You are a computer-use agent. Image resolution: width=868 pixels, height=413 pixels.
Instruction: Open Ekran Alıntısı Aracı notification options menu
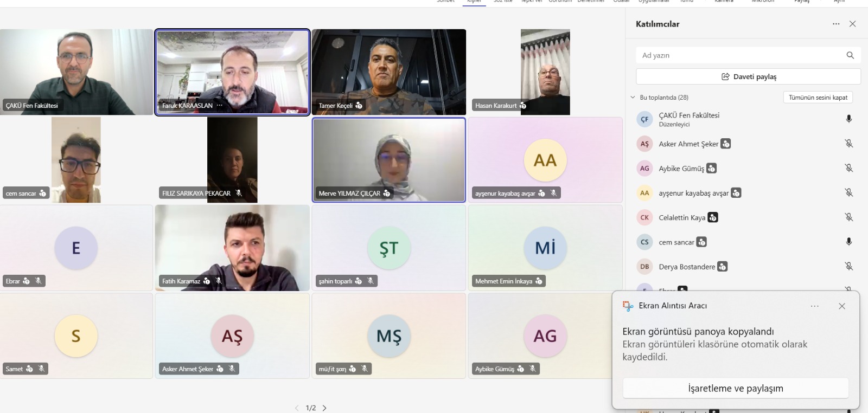[x=814, y=306]
